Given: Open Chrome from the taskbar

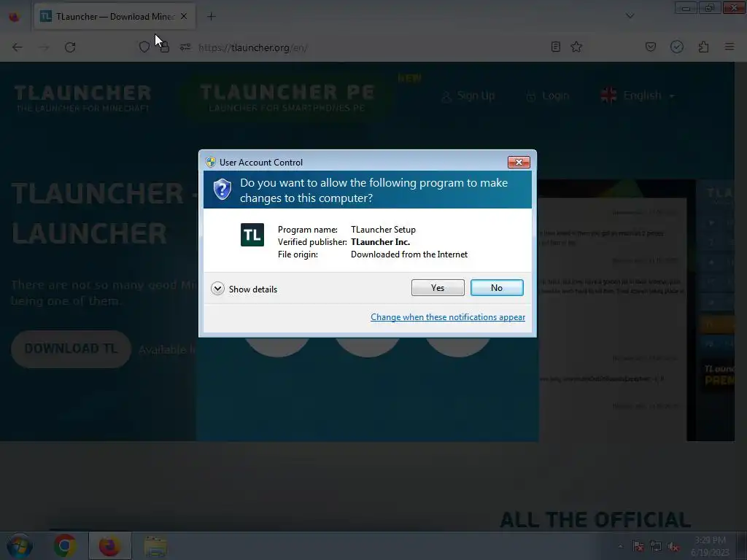Looking at the screenshot, I should (x=65, y=546).
